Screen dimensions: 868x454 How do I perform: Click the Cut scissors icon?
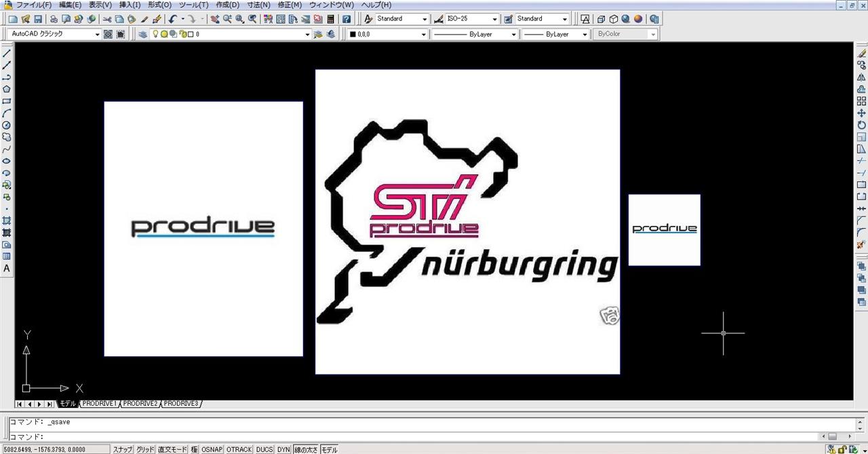pyautogui.click(x=108, y=19)
